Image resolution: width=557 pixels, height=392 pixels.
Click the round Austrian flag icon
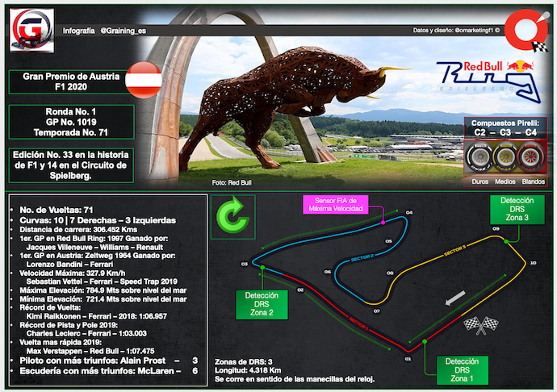click(x=144, y=77)
